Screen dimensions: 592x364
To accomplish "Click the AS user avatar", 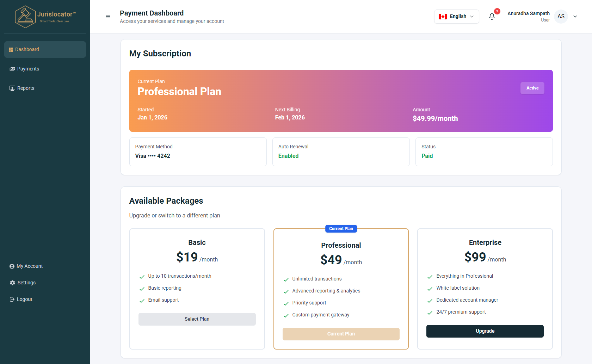I will click(x=561, y=17).
